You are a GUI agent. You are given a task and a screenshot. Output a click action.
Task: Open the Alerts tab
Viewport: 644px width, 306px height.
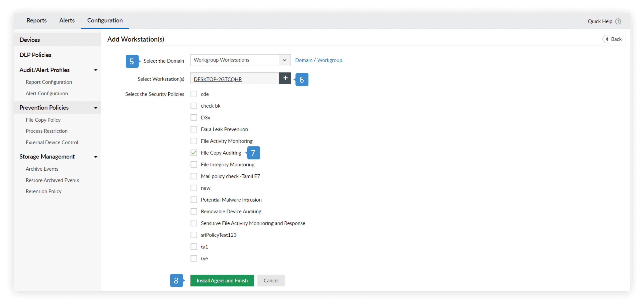(67, 21)
